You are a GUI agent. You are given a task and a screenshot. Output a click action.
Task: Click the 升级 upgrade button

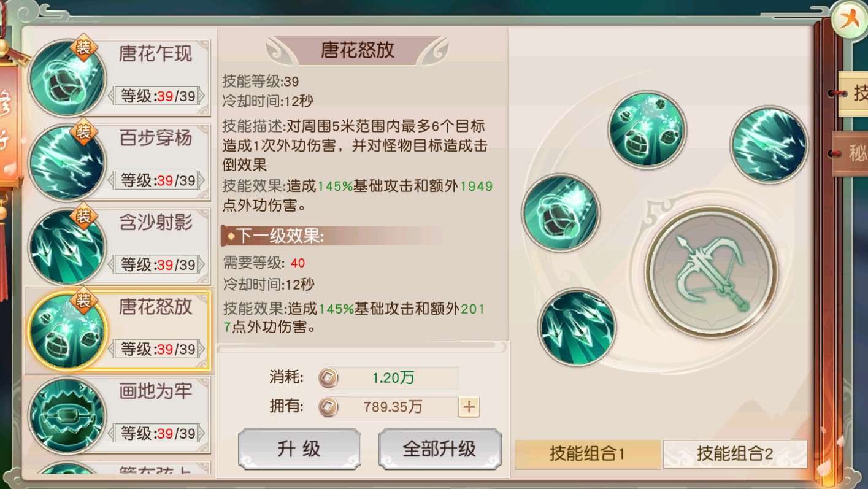click(x=299, y=449)
